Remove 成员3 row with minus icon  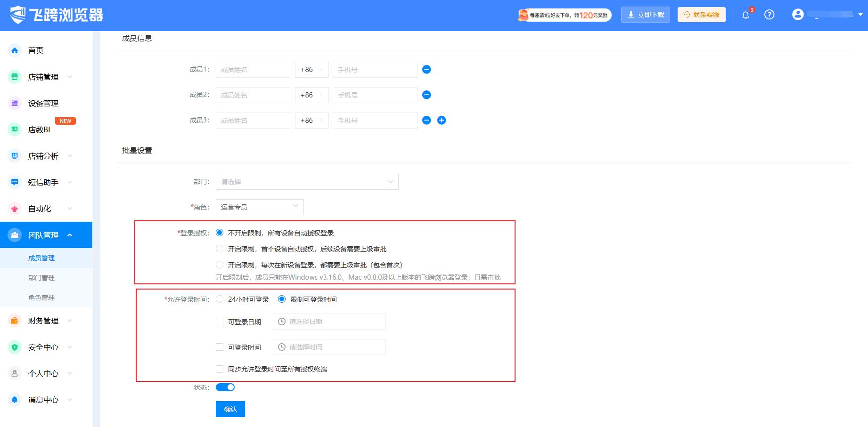pos(426,121)
